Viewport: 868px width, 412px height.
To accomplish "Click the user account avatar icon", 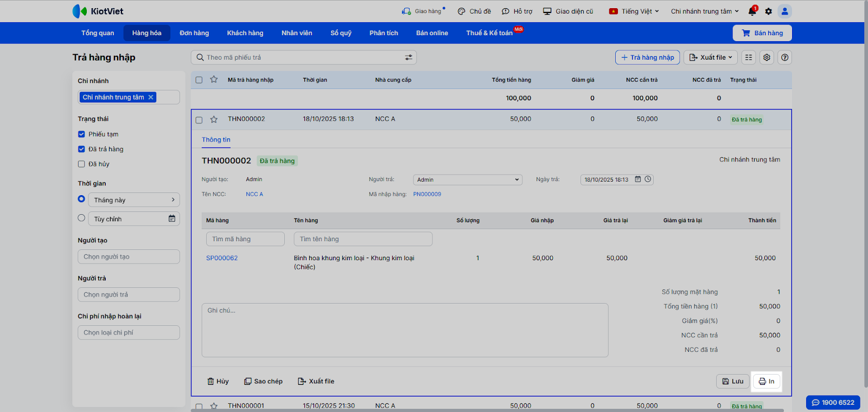I will click(784, 11).
